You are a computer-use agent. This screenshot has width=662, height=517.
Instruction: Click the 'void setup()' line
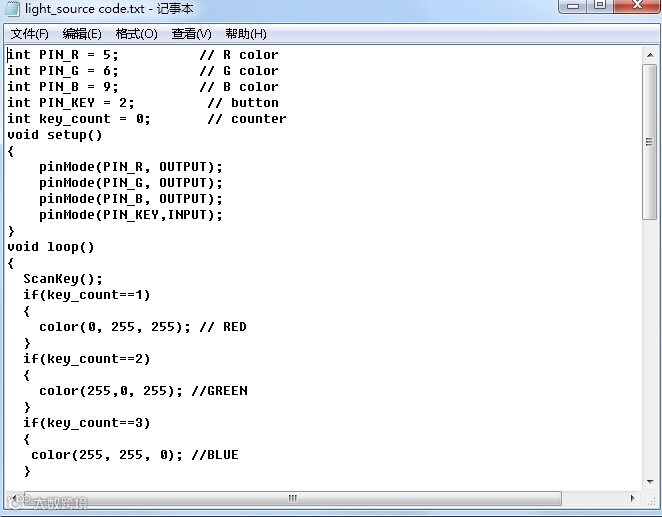coord(55,135)
